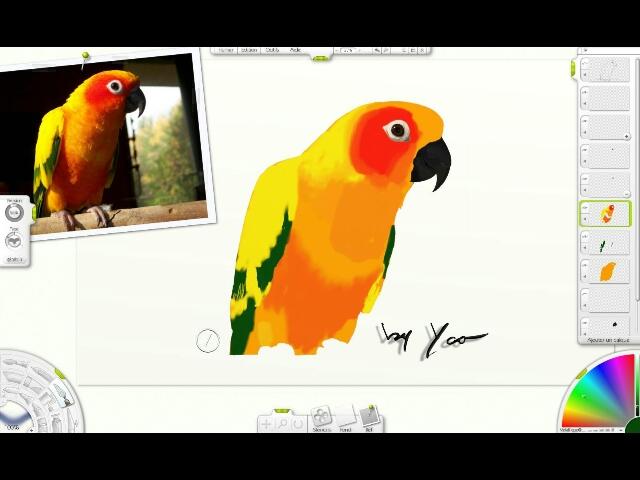Collapse the top menu bar via green tab
Screen dimensions: 640x480
(x=320, y=59)
